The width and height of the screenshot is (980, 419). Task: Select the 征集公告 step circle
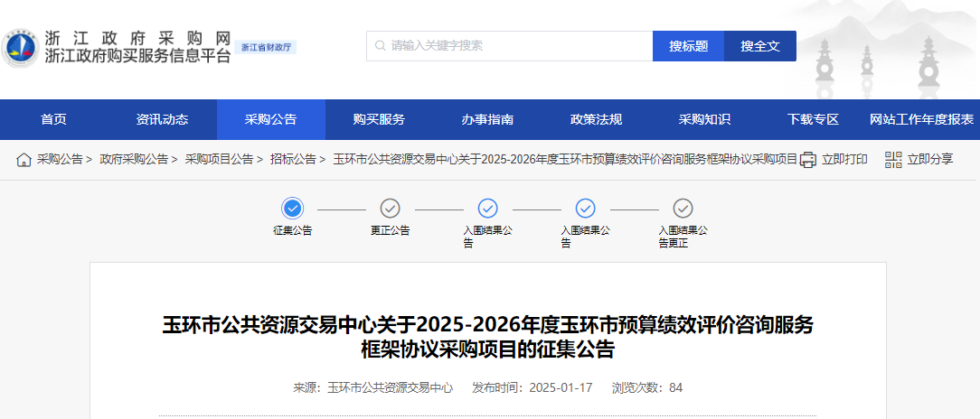pyautogui.click(x=292, y=209)
